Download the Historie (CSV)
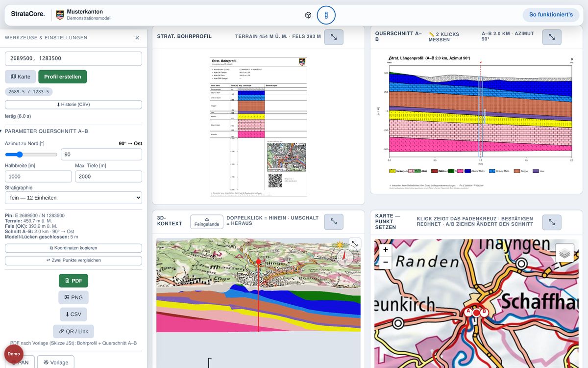588x368 pixels. point(73,105)
